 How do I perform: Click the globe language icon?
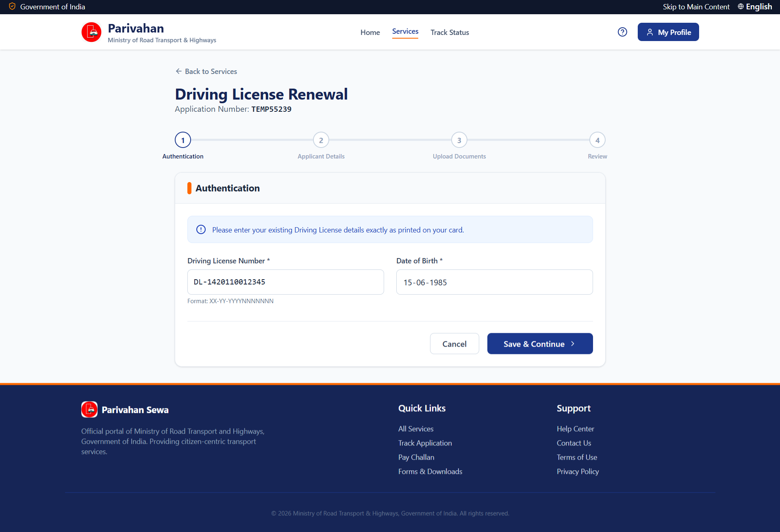pyautogui.click(x=741, y=7)
